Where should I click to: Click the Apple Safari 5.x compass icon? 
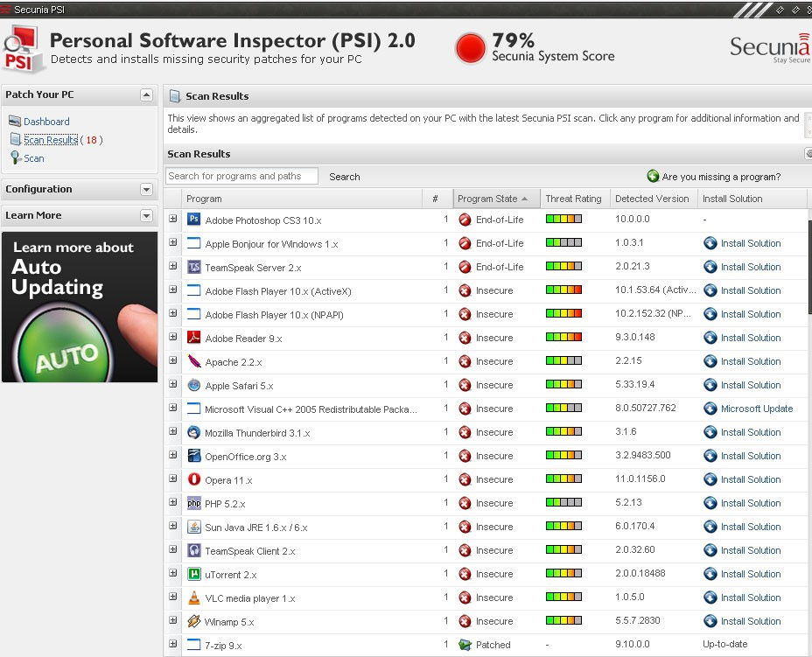tap(193, 385)
